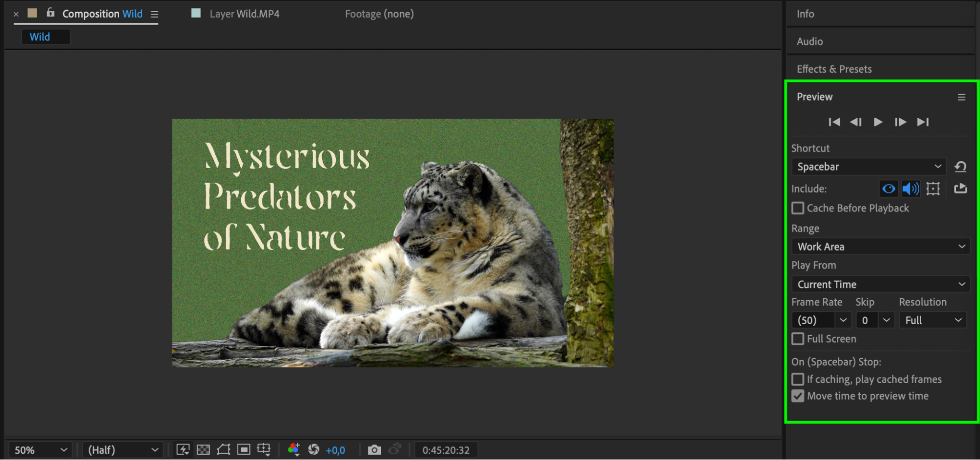Take a snapshot with camera icon
980x460 pixels.
[374, 450]
